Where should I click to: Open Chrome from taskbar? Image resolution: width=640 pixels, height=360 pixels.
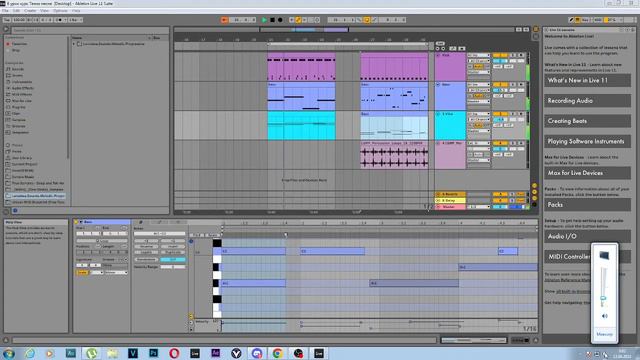[277, 353]
